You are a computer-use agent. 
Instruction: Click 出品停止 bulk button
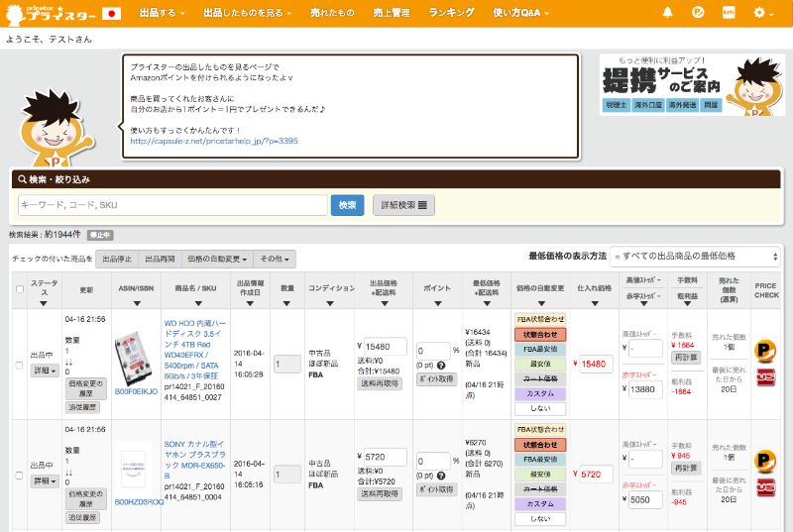(117, 259)
